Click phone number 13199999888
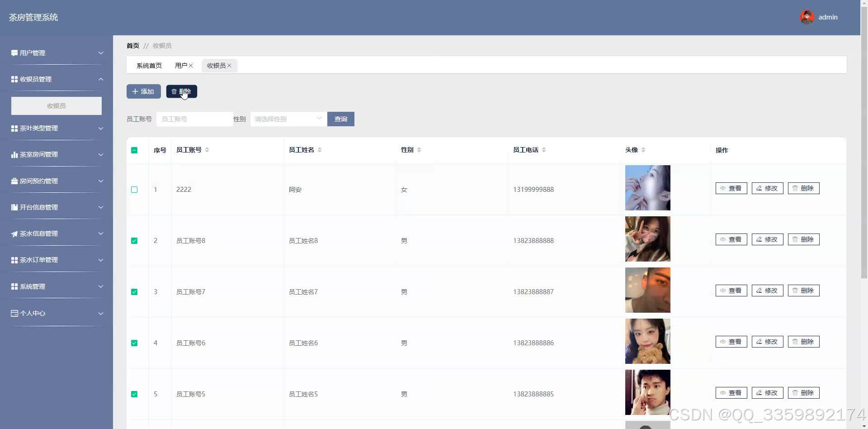 click(533, 190)
